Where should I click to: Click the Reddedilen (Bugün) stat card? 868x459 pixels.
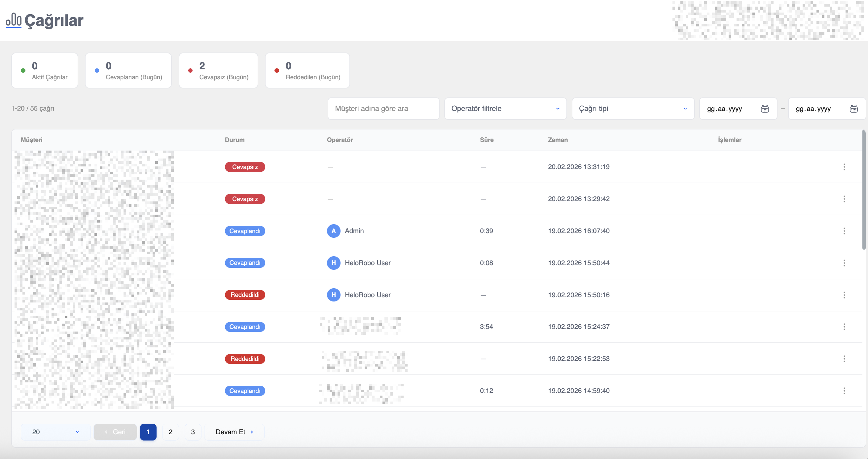pyautogui.click(x=307, y=70)
